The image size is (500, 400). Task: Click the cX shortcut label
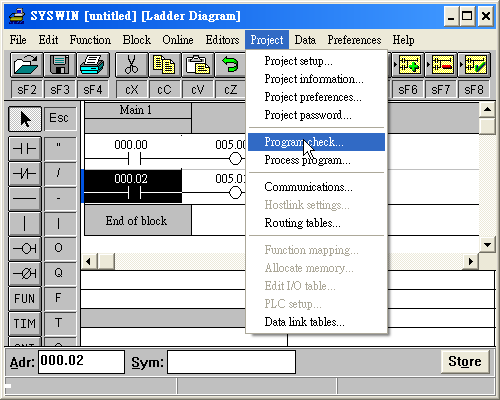click(x=132, y=90)
